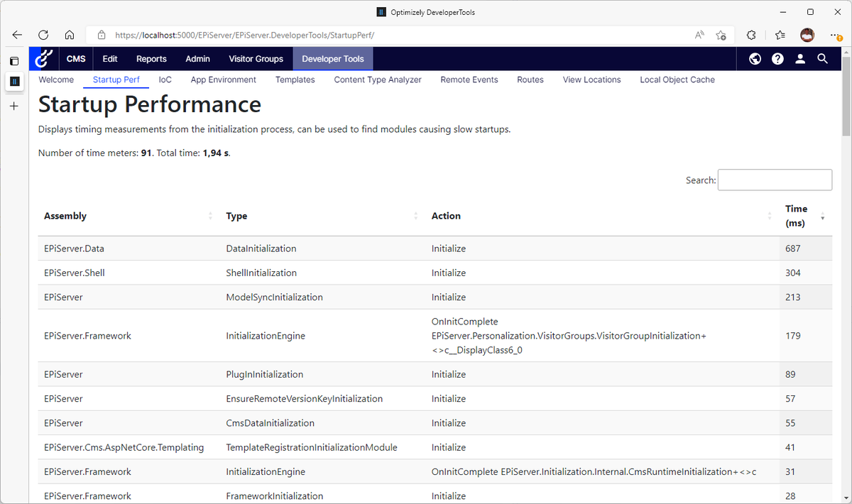Focus the Search input field

click(775, 180)
